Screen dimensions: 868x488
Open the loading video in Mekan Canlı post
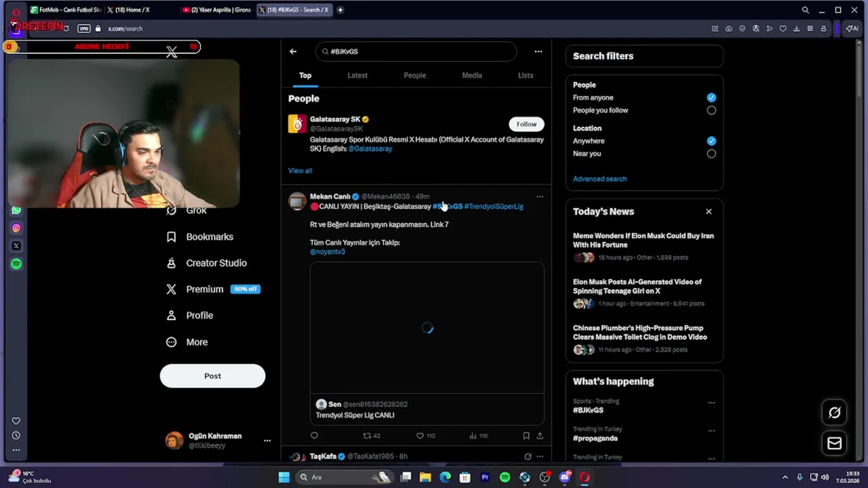click(427, 328)
